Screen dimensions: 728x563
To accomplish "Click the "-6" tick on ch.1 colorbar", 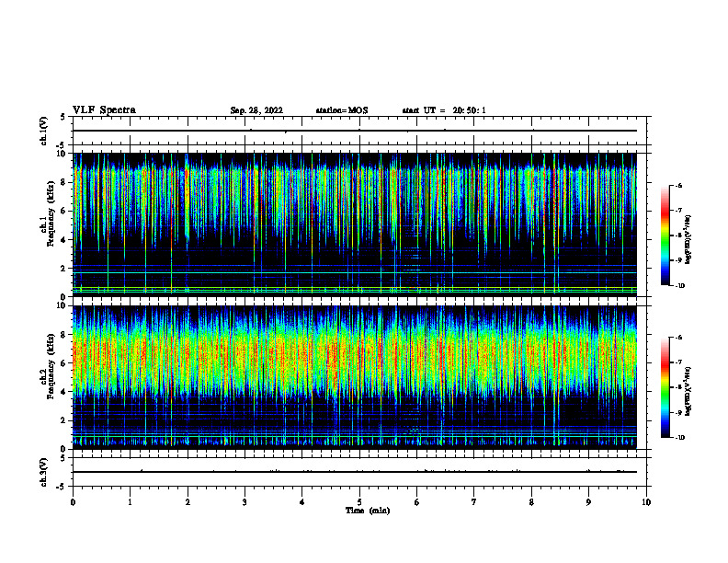I will pos(678,185).
